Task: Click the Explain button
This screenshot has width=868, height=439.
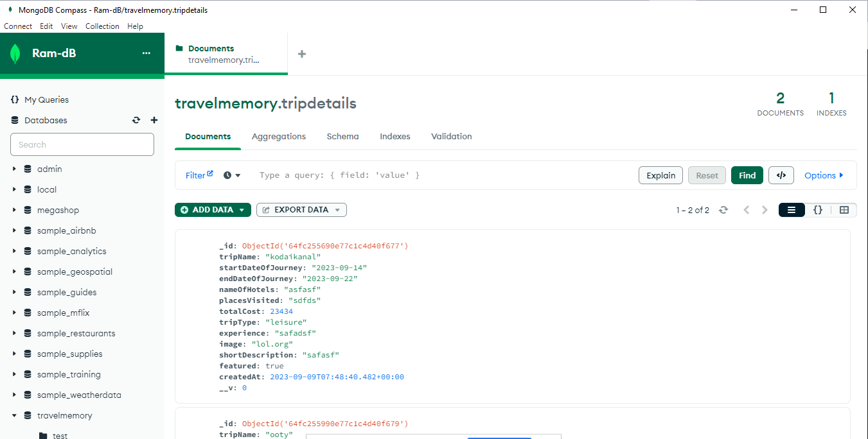Action: [660, 175]
